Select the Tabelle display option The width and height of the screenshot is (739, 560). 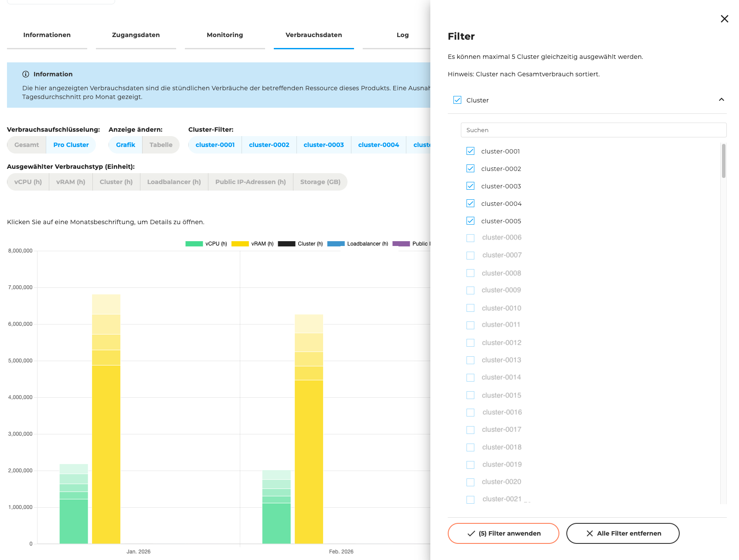pyautogui.click(x=161, y=145)
